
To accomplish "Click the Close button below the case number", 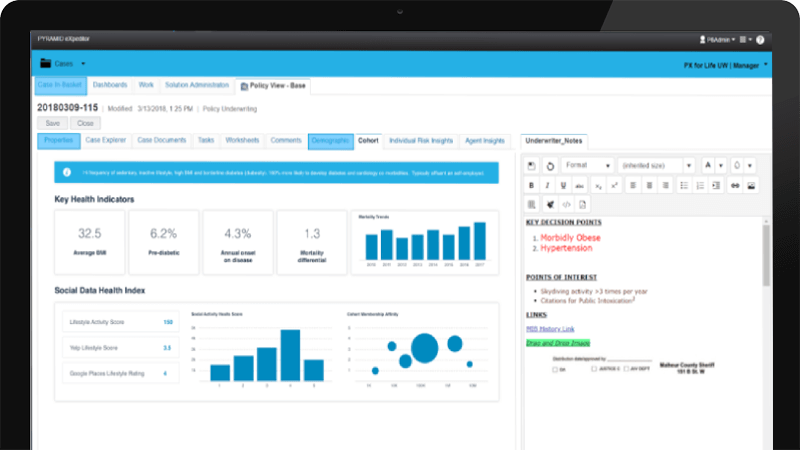I will [85, 123].
